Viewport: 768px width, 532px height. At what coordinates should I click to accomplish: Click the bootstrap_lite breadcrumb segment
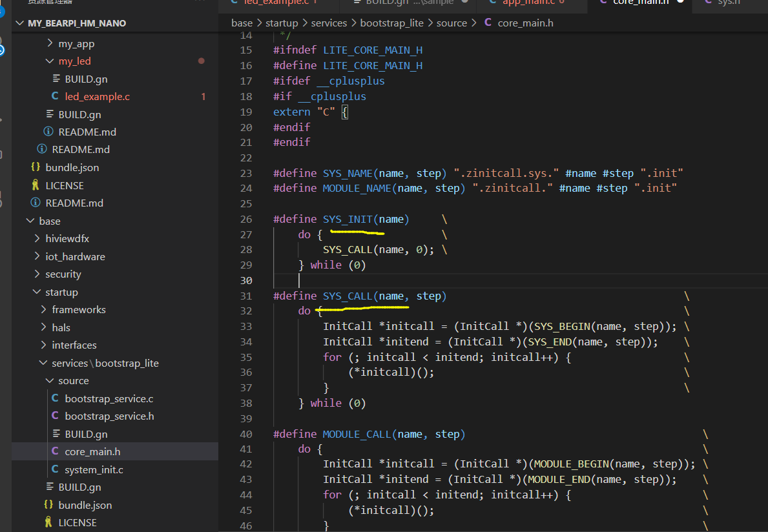[392, 23]
